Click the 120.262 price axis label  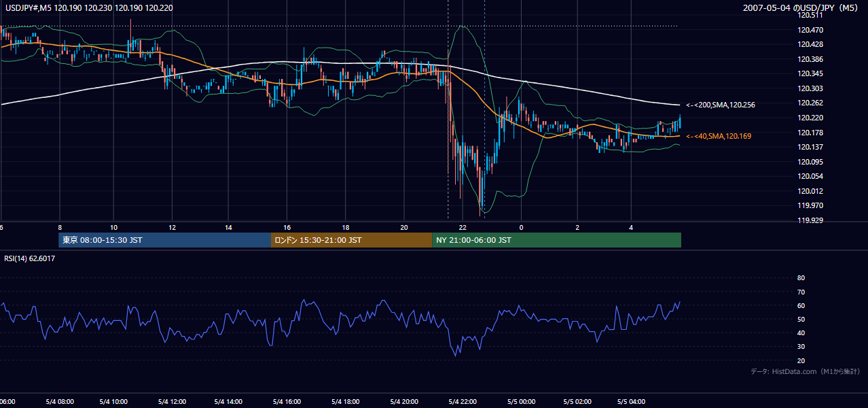click(x=810, y=103)
